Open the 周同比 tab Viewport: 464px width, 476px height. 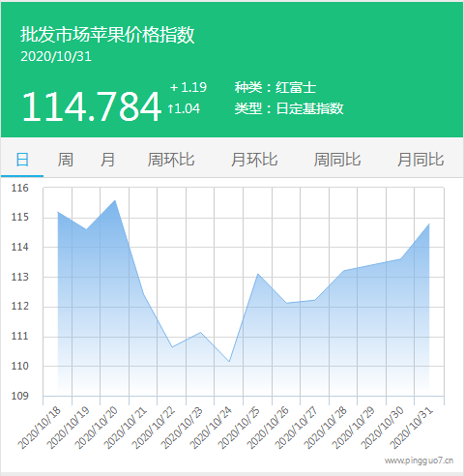337,160
